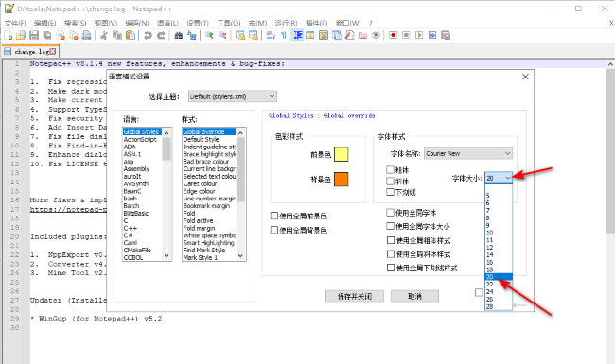Click the Save Recorded Macro icon
This screenshot has width=615, height=364.
coord(446,36)
